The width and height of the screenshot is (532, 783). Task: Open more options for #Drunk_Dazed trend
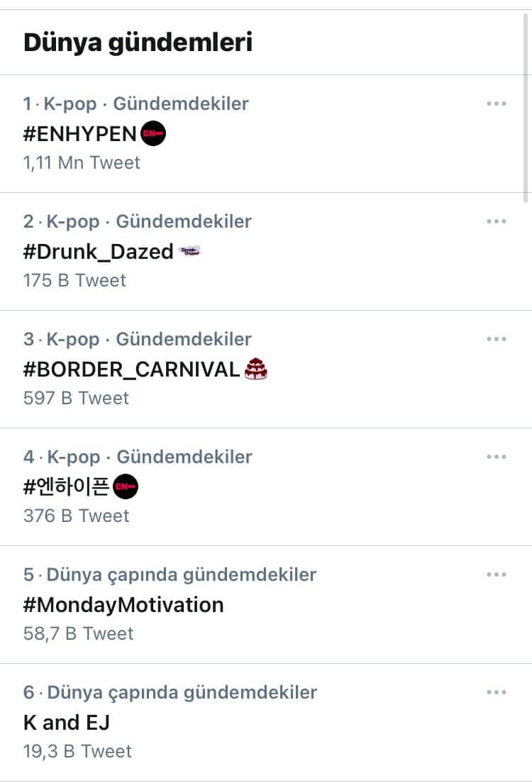tap(496, 221)
